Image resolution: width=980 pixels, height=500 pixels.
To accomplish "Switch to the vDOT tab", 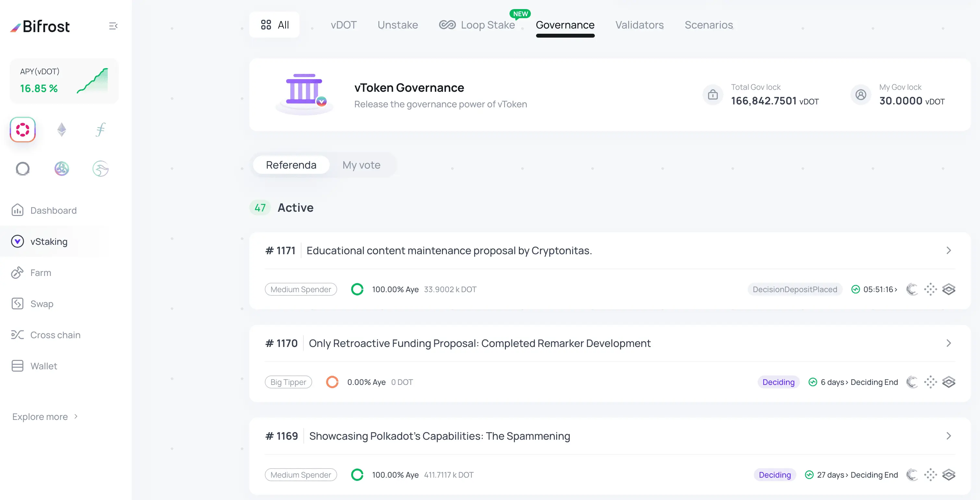I will click(344, 25).
